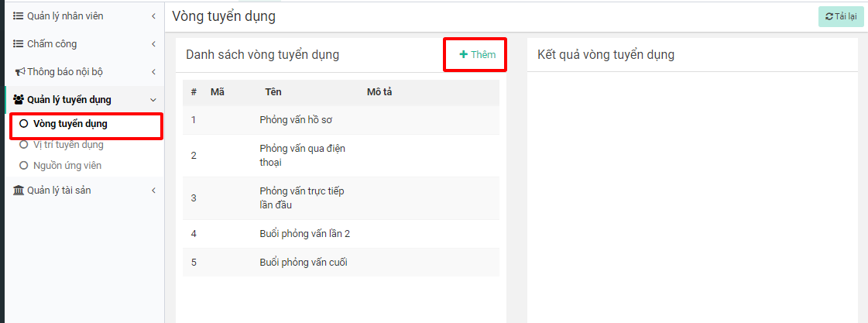This screenshot has height=323, width=868.
Task: Select the circle bullet for Vị trí tuyển dụng
Action: pyautogui.click(x=23, y=145)
